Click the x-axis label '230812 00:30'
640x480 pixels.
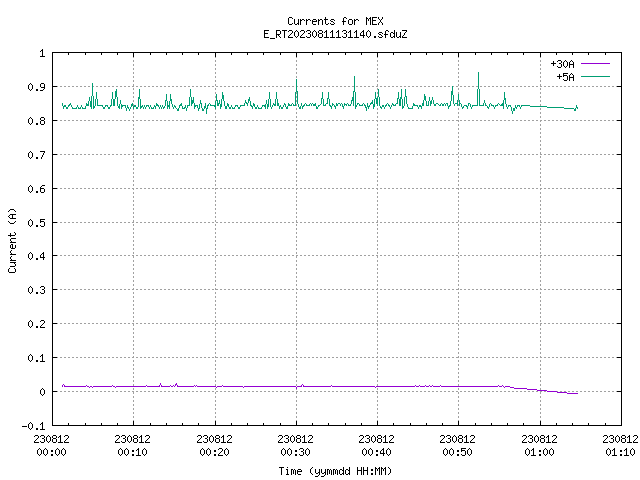(x=296, y=445)
